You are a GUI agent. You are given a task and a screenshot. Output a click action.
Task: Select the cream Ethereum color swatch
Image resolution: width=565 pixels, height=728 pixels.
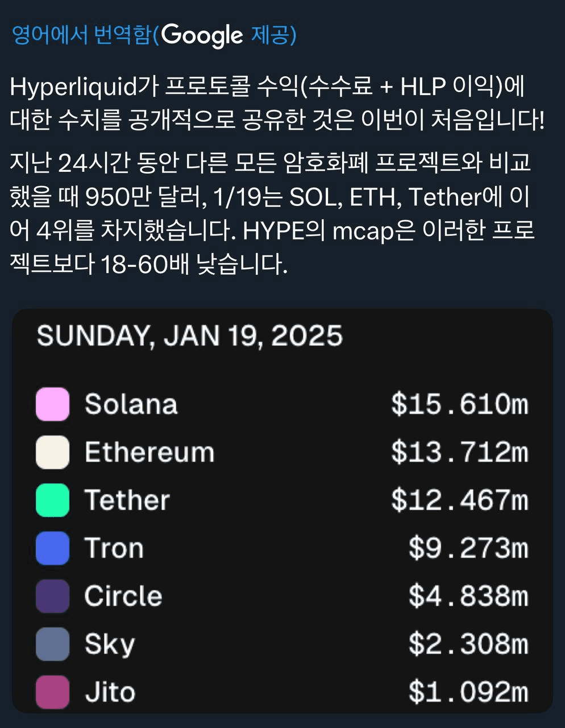53,452
